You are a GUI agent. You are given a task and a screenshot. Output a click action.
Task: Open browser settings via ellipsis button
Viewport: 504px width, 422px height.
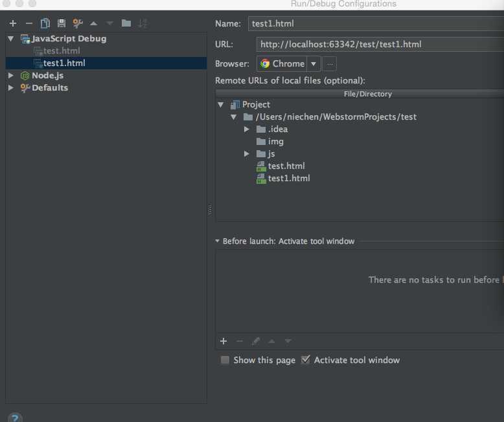coord(330,64)
